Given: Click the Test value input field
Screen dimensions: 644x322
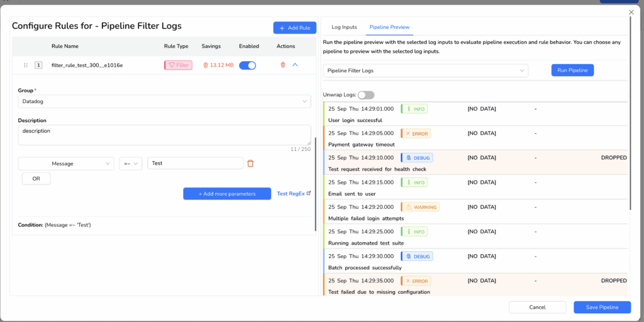Looking at the screenshot, I should pyautogui.click(x=196, y=164).
